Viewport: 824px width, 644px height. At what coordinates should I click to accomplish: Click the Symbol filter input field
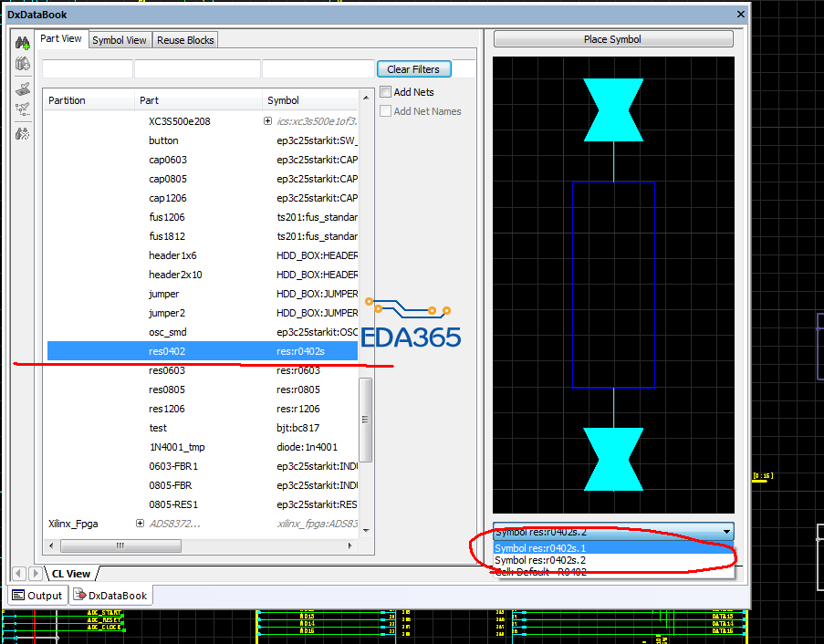click(318, 68)
